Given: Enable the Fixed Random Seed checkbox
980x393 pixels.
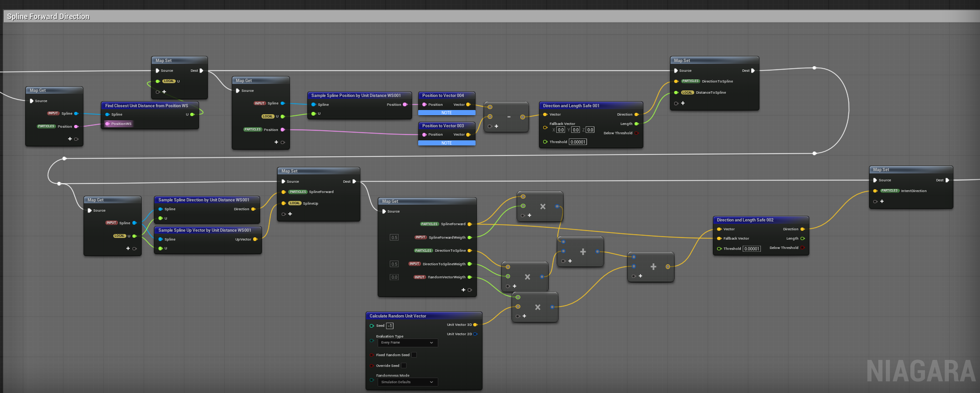Looking at the screenshot, I should point(414,355).
